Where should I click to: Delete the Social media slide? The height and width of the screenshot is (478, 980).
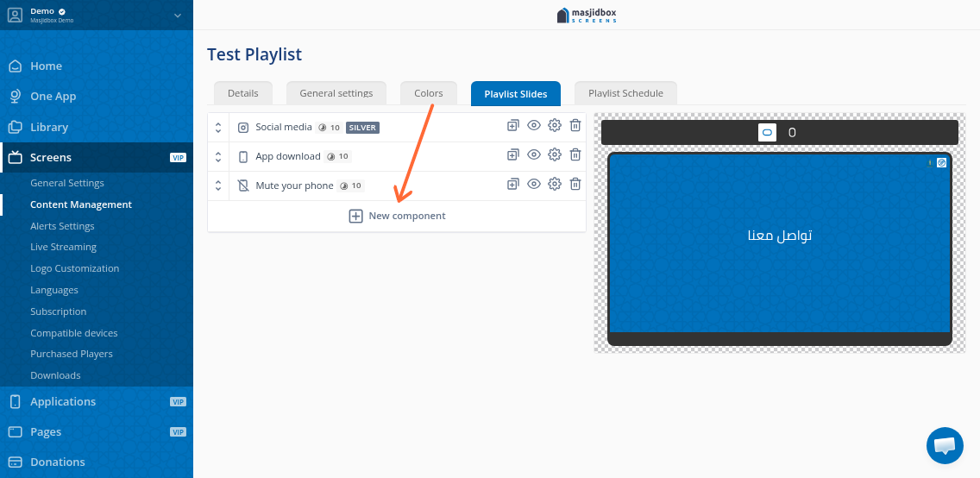tap(575, 126)
